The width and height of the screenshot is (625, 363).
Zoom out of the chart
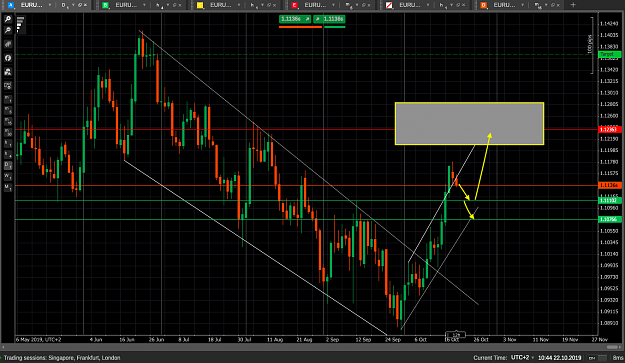click(8, 30)
